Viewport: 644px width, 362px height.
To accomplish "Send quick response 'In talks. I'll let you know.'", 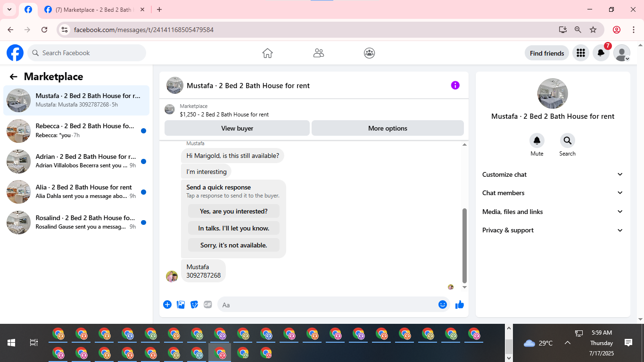I will point(234,228).
